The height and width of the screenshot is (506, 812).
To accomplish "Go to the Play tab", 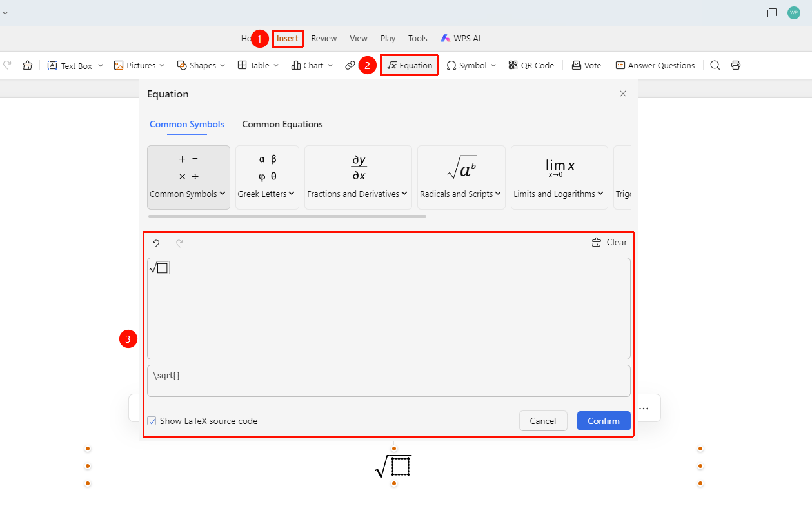I will (x=388, y=39).
